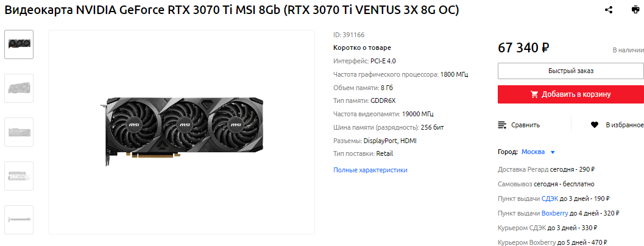
Task: Click the share icon at top right
Action: pyautogui.click(x=609, y=10)
